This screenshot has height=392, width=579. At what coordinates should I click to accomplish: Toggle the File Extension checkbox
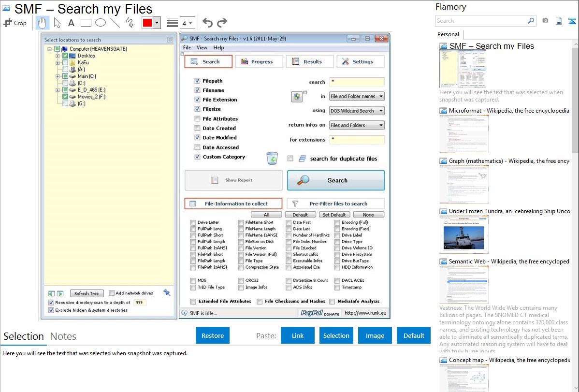click(197, 100)
